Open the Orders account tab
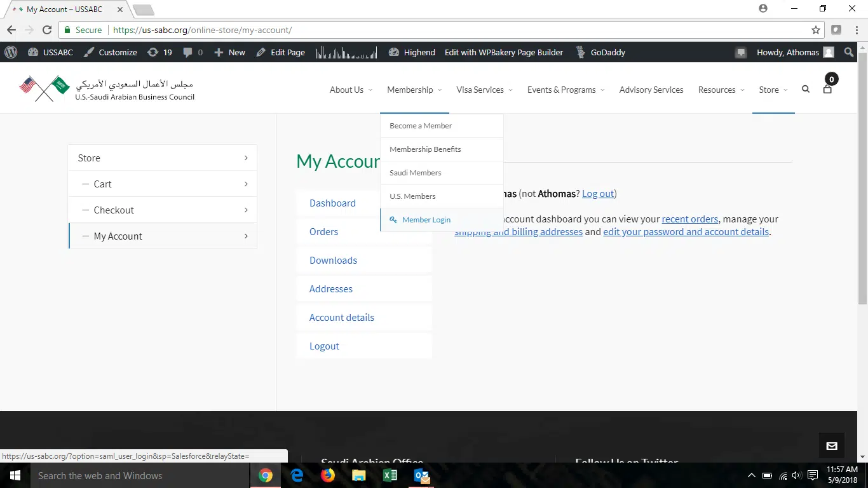 tap(323, 232)
